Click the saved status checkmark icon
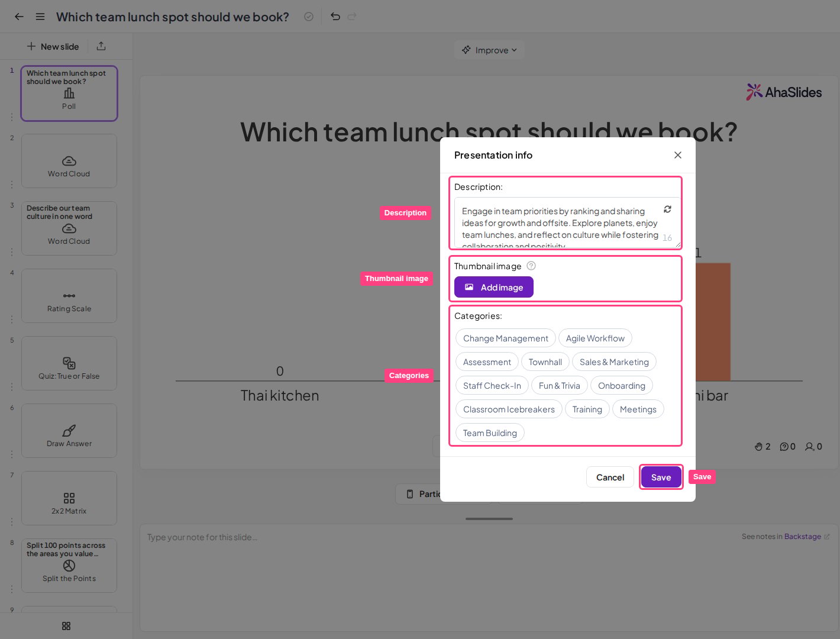This screenshot has width=840, height=639. [309, 17]
